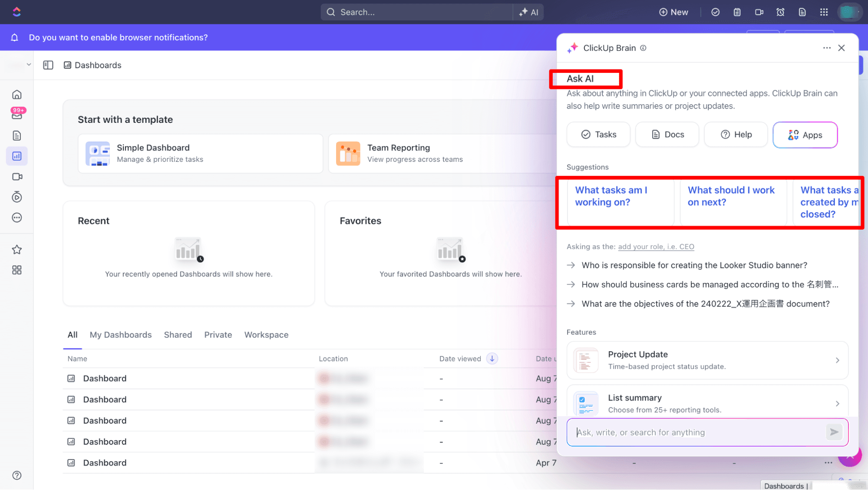Viewport: 868px width, 490px height.
Task: Click the New button in top bar
Action: click(x=673, y=12)
